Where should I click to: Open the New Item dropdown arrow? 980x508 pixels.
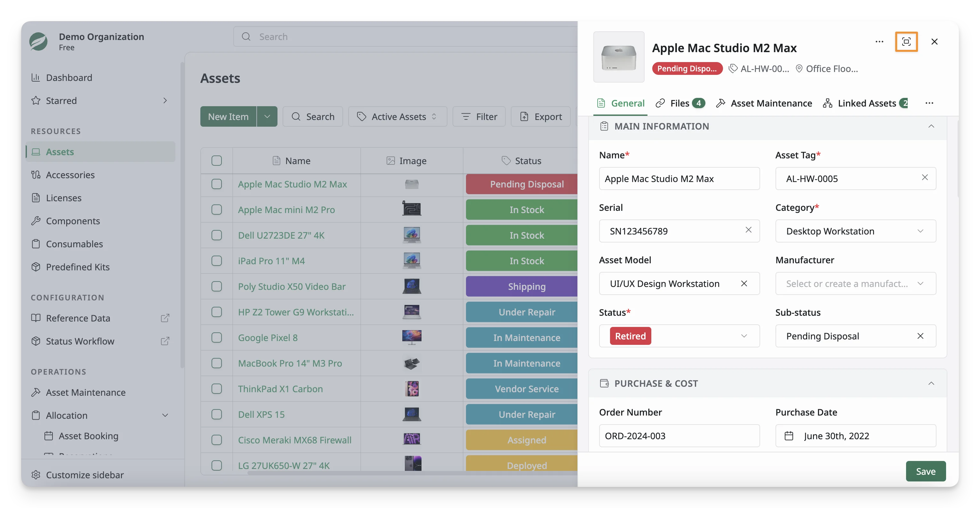pos(267,116)
